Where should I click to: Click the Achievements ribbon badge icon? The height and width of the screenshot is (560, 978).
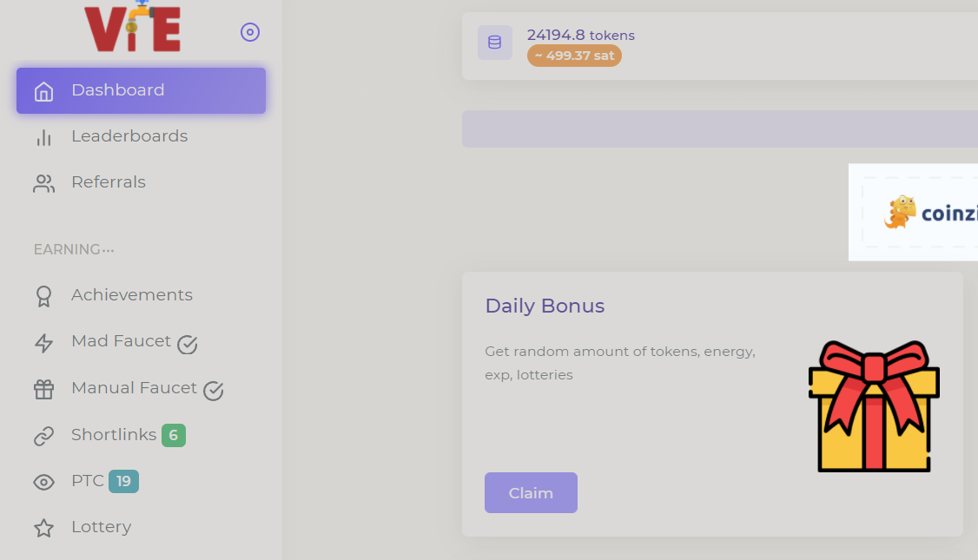pyautogui.click(x=43, y=296)
